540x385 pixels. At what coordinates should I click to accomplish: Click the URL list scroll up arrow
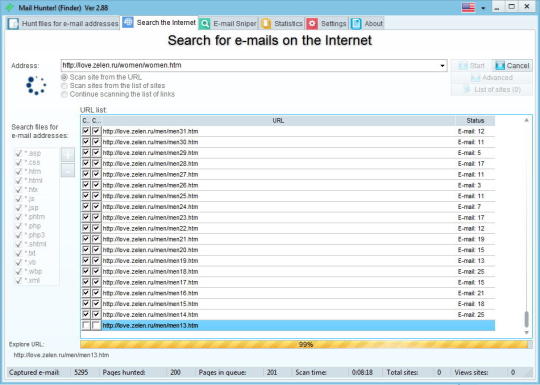(x=526, y=120)
